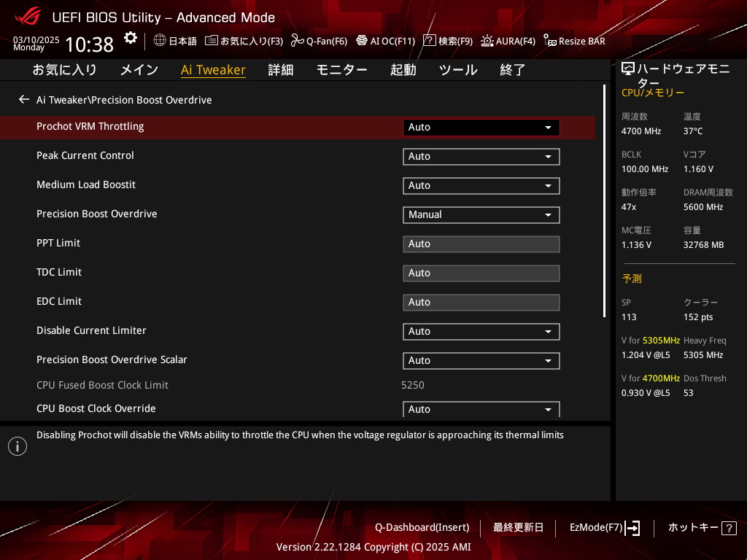Open search question-mark icon (F9)

[429, 41]
